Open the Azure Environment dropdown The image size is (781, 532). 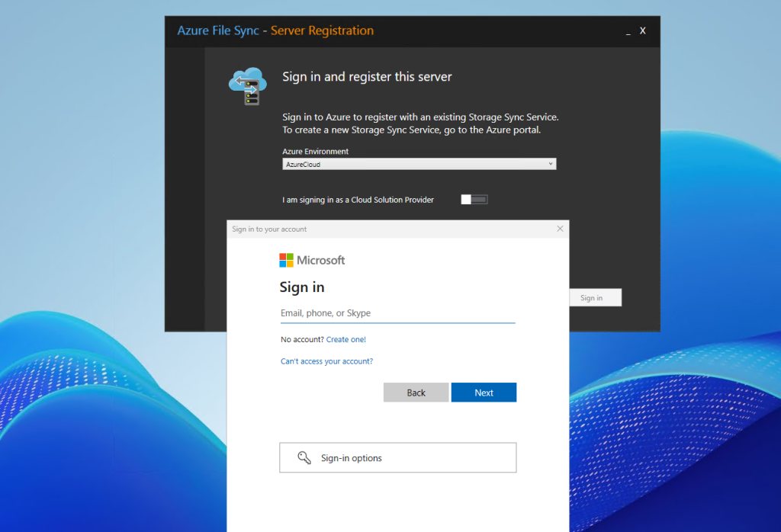(x=419, y=164)
